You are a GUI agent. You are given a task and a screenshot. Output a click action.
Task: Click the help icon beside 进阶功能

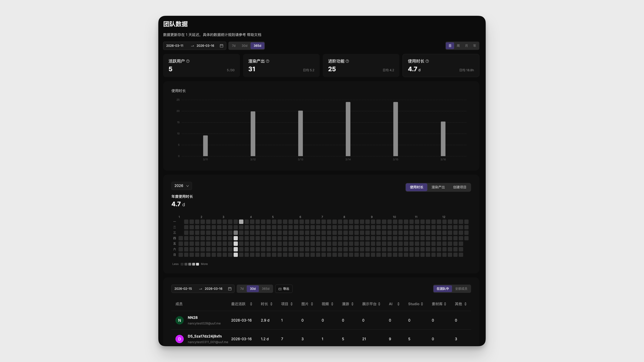tap(347, 61)
